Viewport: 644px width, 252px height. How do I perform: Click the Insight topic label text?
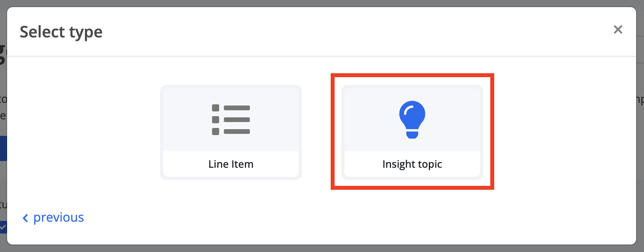(x=412, y=164)
